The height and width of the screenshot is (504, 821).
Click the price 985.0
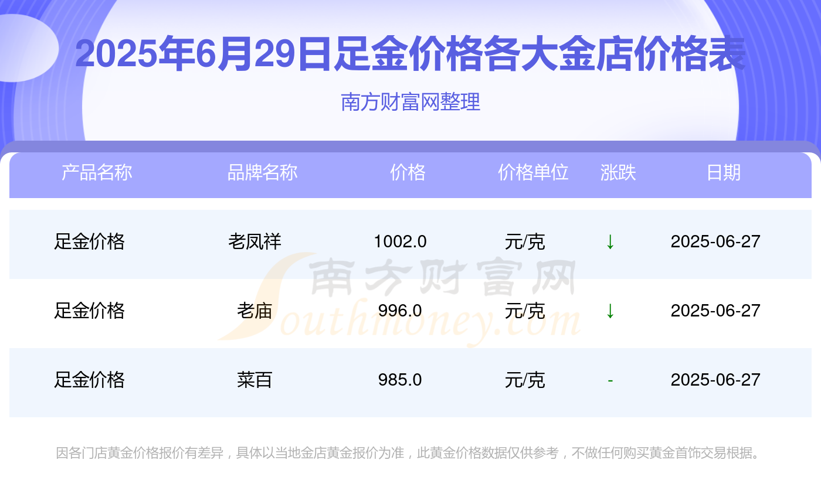[x=400, y=380]
